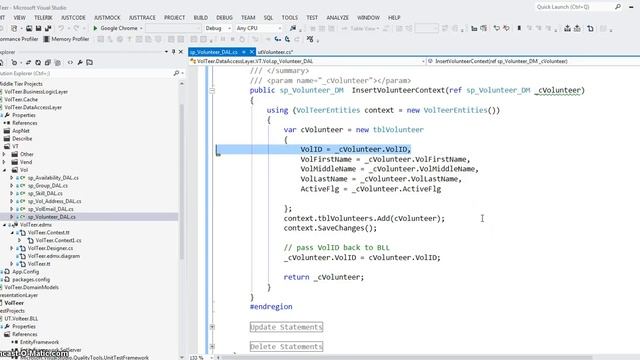
Task: Click the Memory Profiler icon
Action: point(46,39)
